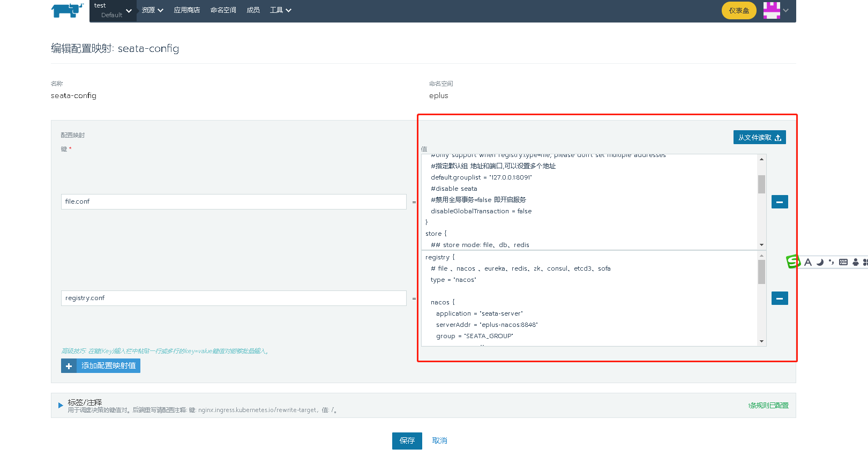Click the line group = SEATA_GROUP

(x=475, y=336)
